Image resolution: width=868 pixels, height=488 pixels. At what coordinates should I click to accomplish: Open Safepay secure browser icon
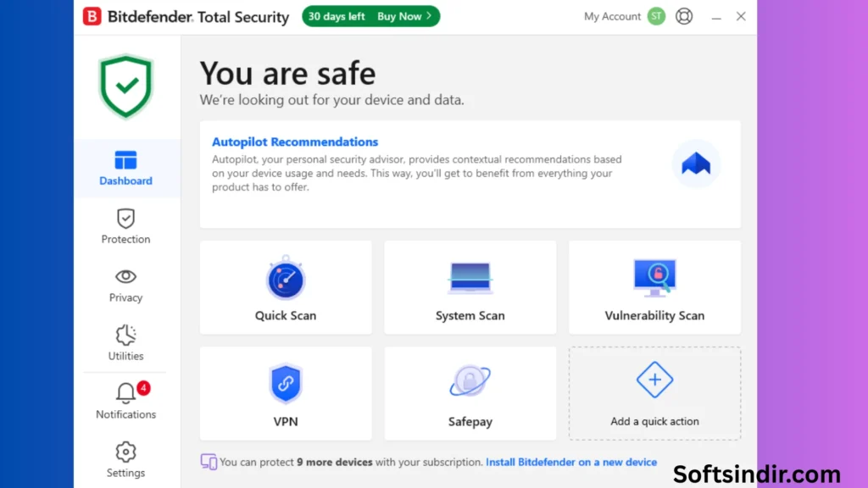tap(470, 383)
